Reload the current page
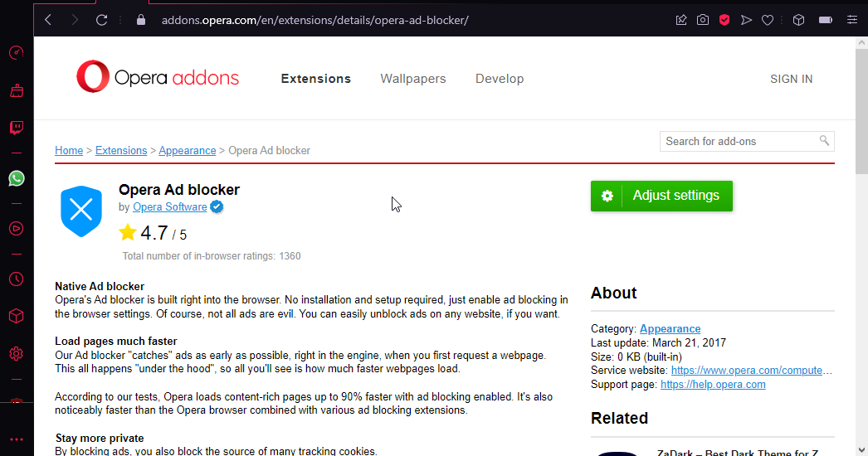Screen dimensions: 868x456 click(x=101, y=20)
